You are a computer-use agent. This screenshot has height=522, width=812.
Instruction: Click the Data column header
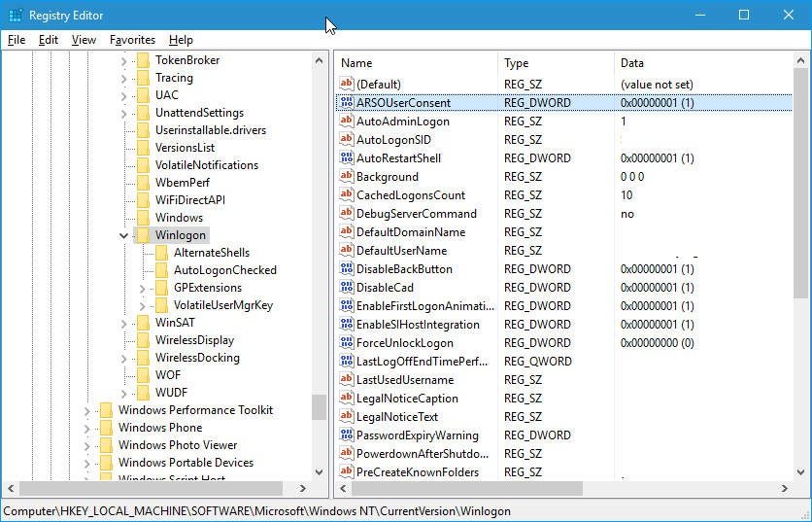pyautogui.click(x=703, y=63)
